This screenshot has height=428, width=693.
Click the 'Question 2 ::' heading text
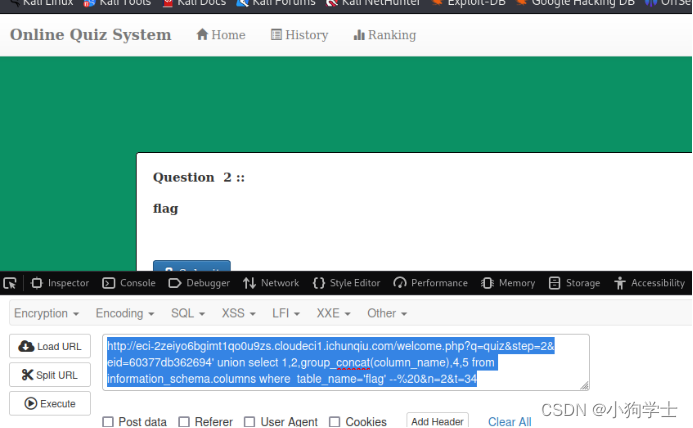coord(199,178)
